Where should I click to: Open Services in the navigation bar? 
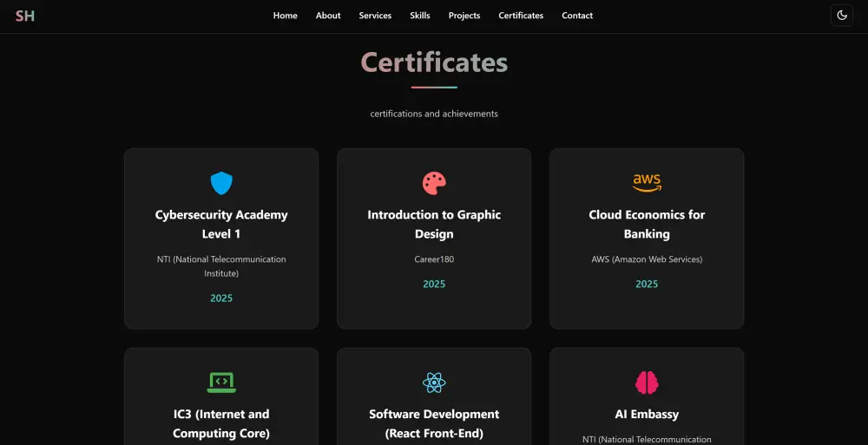(375, 16)
